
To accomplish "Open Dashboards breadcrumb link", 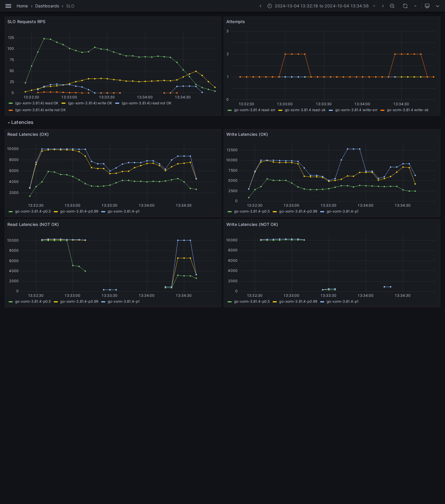I will (47, 6).
